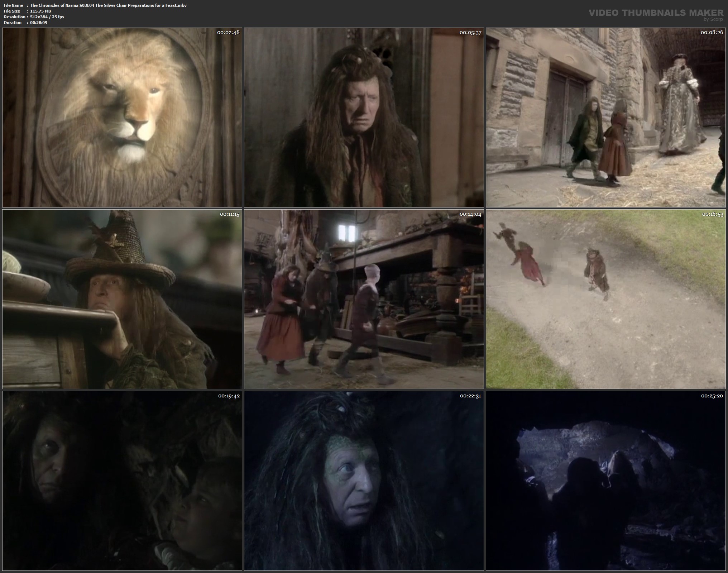Open the courtyard thumbnail at 00:08:26
728x573 pixels.
point(605,118)
